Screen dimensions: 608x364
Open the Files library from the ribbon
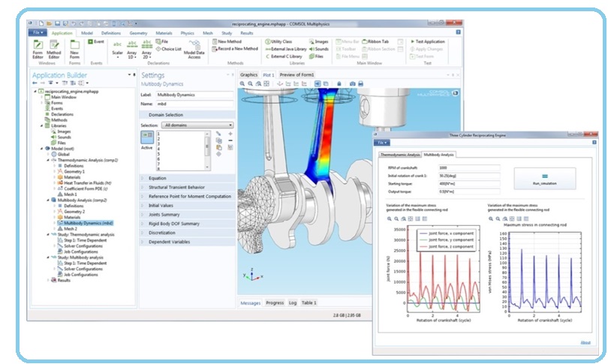click(x=317, y=56)
